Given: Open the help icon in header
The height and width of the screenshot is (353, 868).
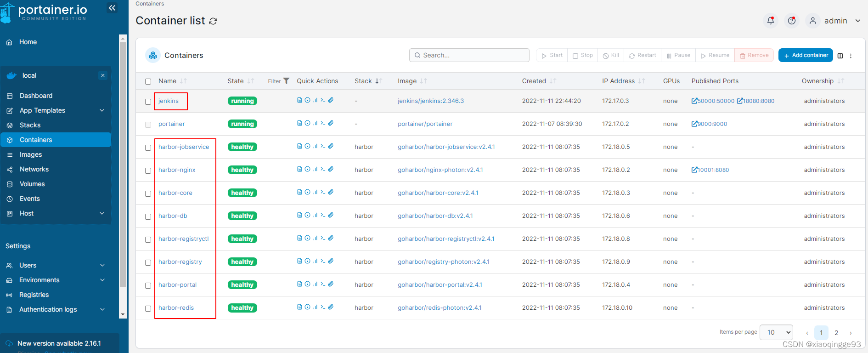Looking at the screenshot, I should [x=792, y=21].
